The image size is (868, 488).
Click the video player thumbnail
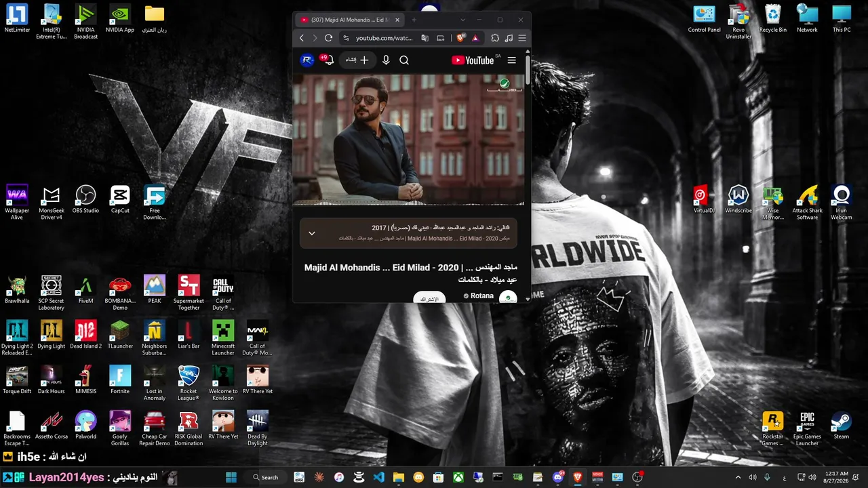pyautogui.click(x=408, y=139)
